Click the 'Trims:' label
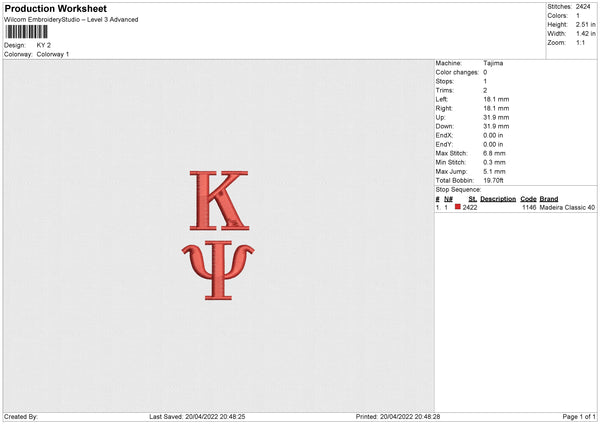Viewport: 600px width, 424px height. 444,90
